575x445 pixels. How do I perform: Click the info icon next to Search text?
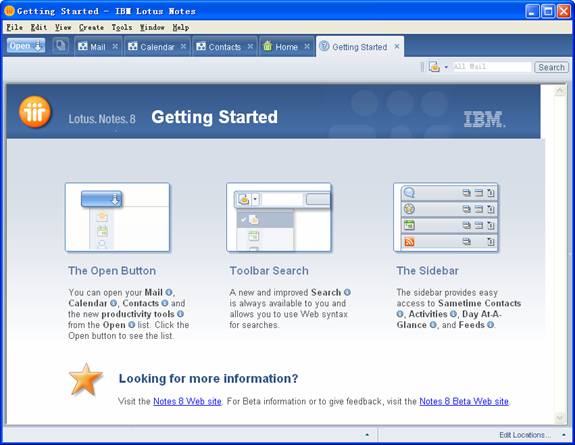(347, 292)
